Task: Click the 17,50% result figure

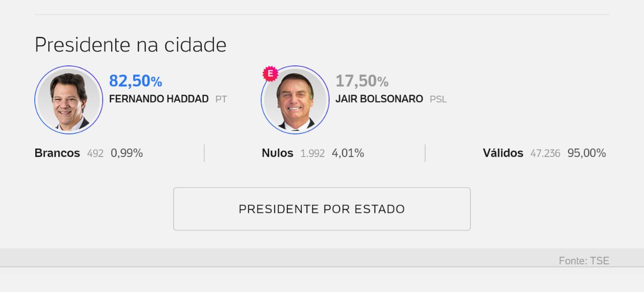Action: [362, 81]
